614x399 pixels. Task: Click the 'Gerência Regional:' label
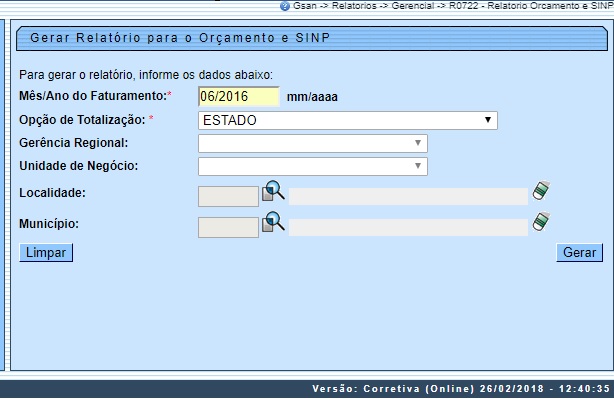pos(74,143)
